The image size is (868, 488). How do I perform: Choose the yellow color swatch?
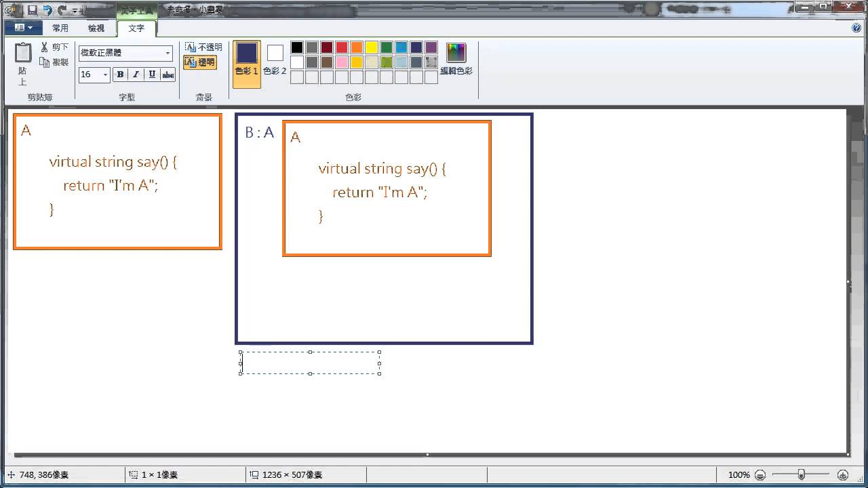[x=372, y=47]
